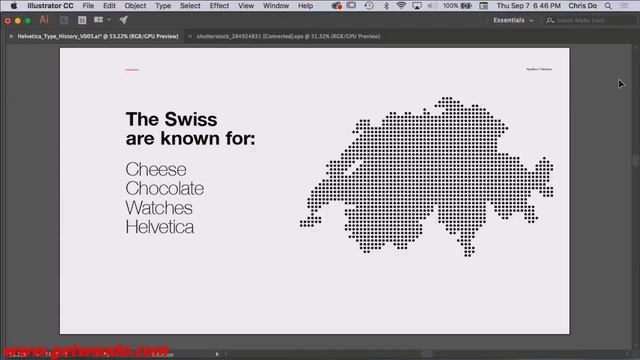
Task: Open the Type menu
Action: 163,6
